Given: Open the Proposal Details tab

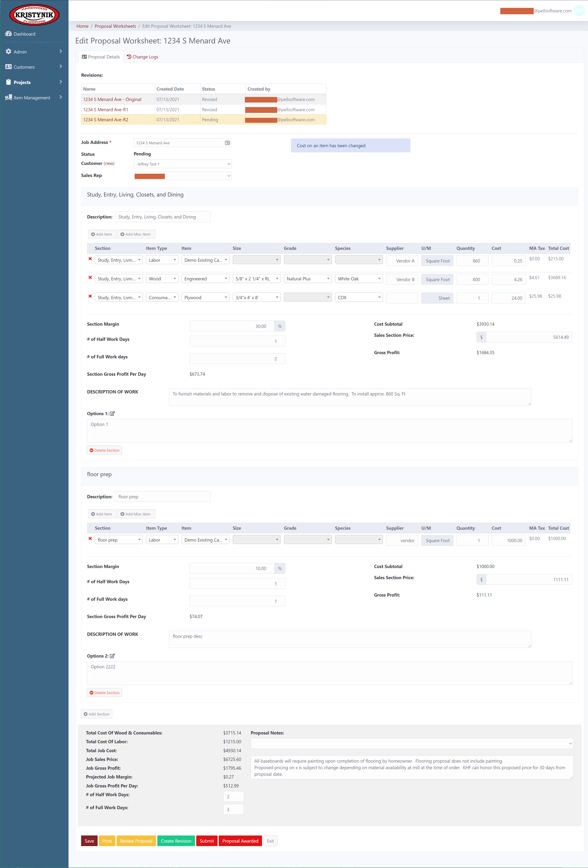Looking at the screenshot, I should (101, 57).
